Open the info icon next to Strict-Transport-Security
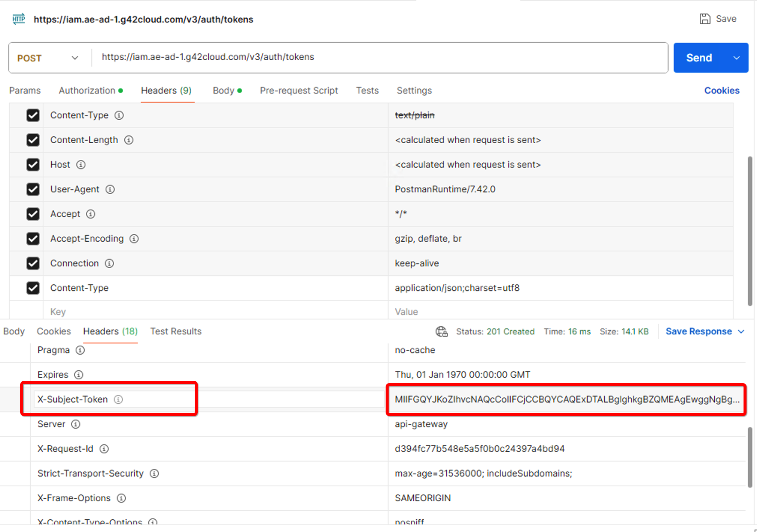 (x=154, y=474)
